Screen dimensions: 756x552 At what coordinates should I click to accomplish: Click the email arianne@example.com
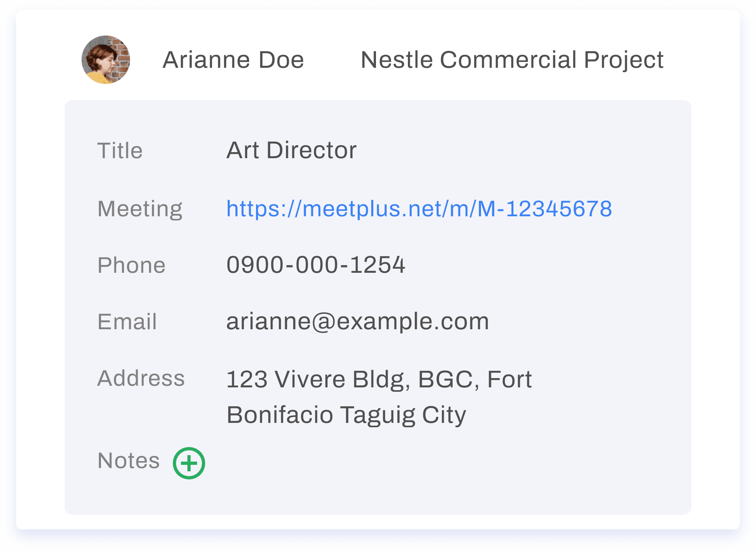357,322
